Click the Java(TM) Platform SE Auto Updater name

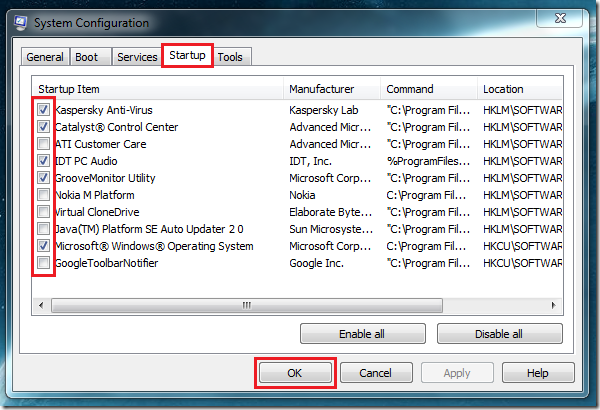tap(149, 229)
